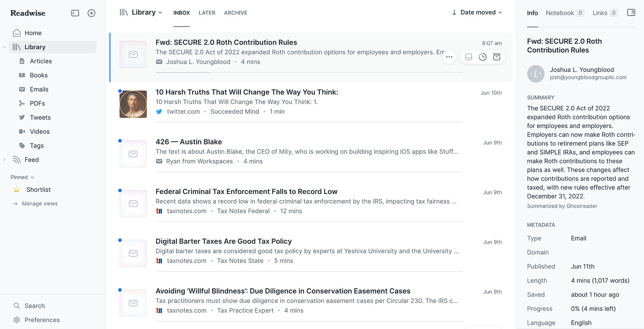Image resolution: width=644 pixels, height=329 pixels.
Task: Open Digital Barter Taxes Are Good Tax Policy
Action: click(223, 241)
